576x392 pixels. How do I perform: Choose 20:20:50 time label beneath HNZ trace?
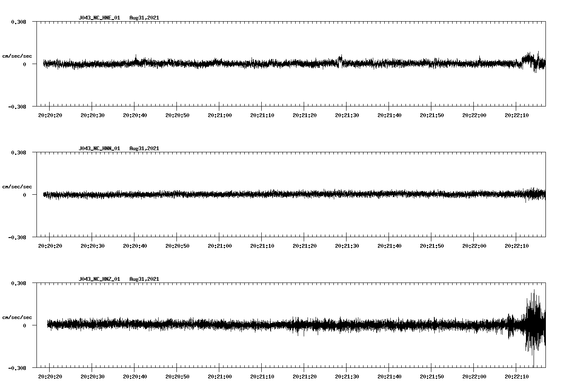(x=177, y=376)
